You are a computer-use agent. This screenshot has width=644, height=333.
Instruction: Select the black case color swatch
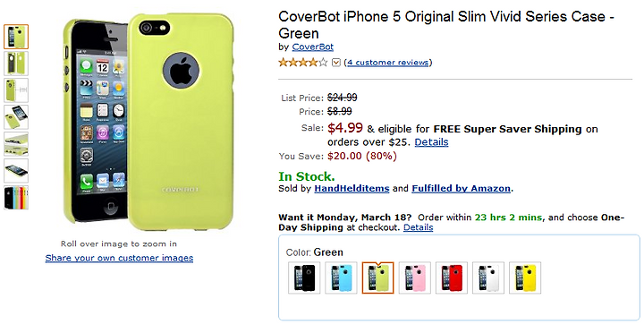coord(304,277)
